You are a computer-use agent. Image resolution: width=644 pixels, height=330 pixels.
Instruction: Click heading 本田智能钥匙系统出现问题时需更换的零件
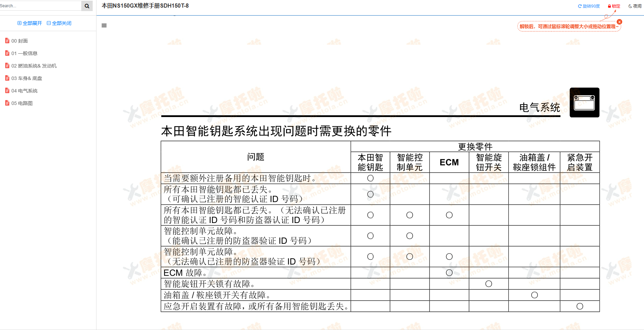pos(276,131)
